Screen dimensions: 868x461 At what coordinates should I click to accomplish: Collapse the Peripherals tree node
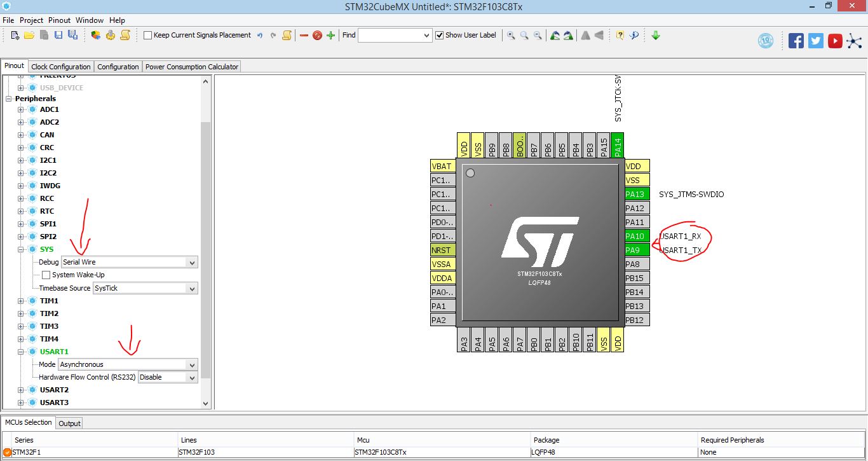[8, 98]
